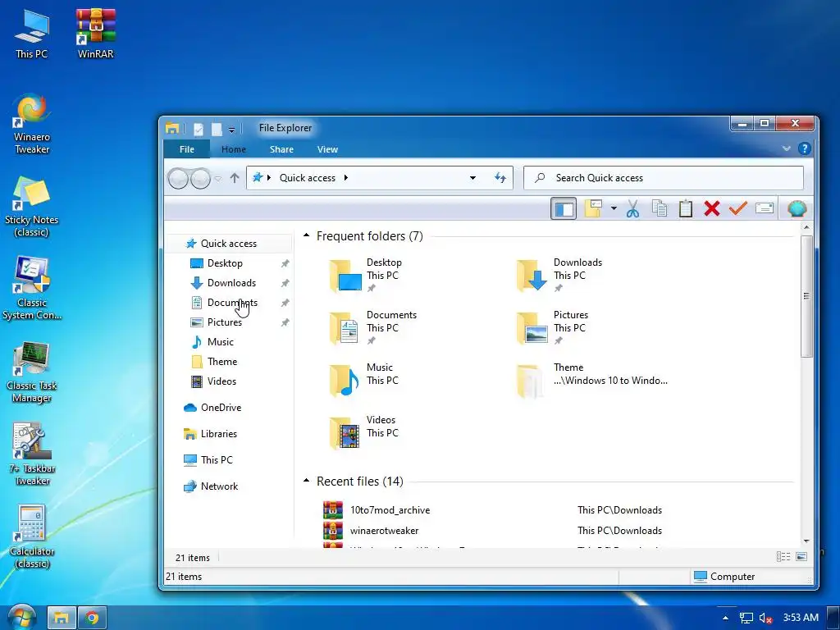This screenshot has width=840, height=630.
Task: Open the recent locations dropdown arrow
Action: click(x=218, y=179)
